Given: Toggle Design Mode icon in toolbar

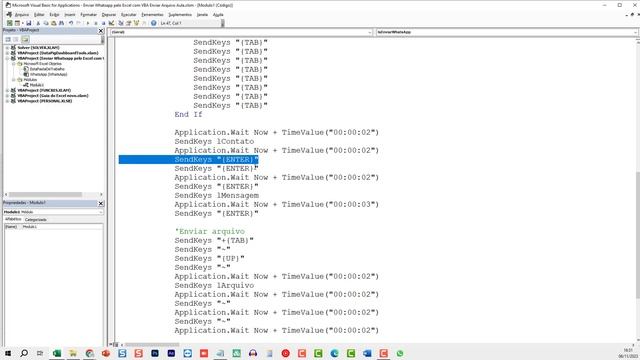Looking at the screenshot, I should click(111, 23).
